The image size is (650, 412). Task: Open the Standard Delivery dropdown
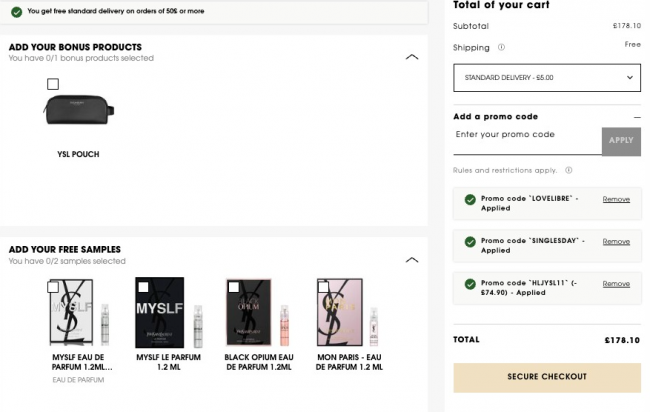tap(546, 77)
